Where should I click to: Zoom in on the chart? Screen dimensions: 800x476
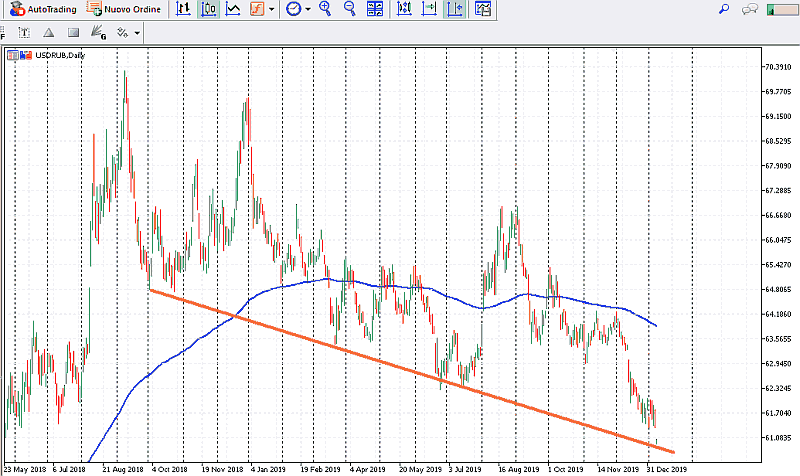325,9
